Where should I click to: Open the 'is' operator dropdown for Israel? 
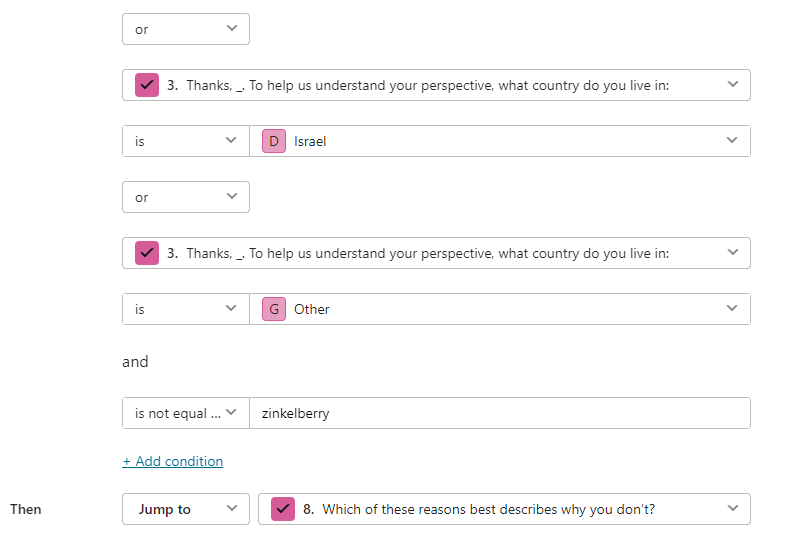186,141
